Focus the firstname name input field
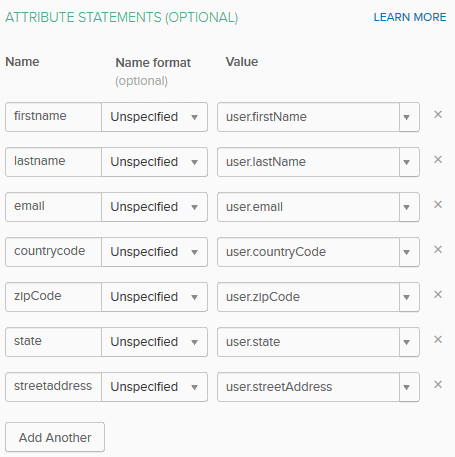 pos(53,117)
